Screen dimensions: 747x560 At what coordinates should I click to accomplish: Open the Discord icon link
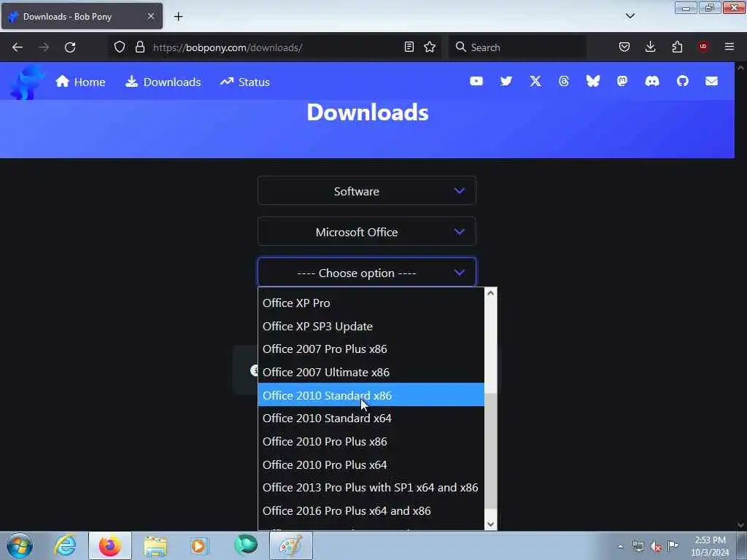pyautogui.click(x=652, y=82)
